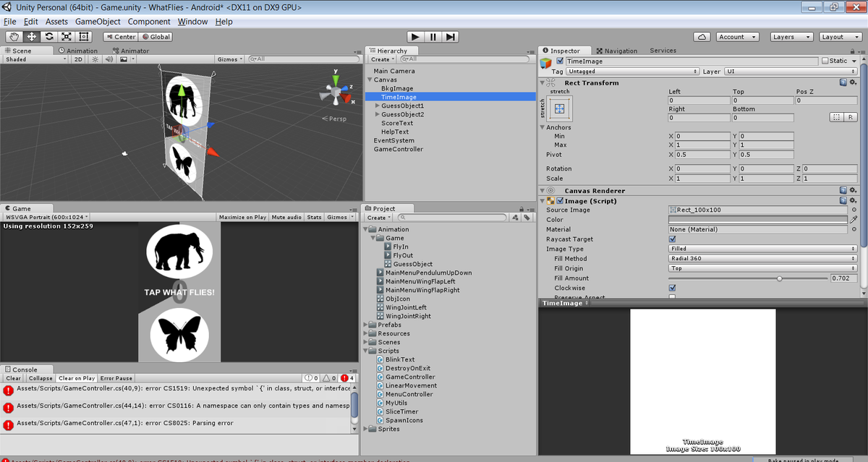Screen dimensions: 868x462
Task: Select the Rect Transform tool in toolbar
Action: (84, 37)
